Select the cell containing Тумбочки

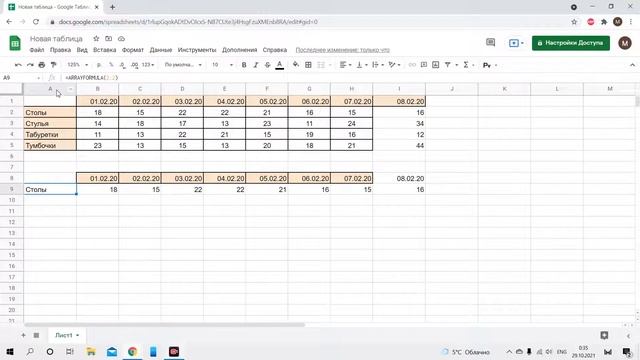[x=50, y=145]
